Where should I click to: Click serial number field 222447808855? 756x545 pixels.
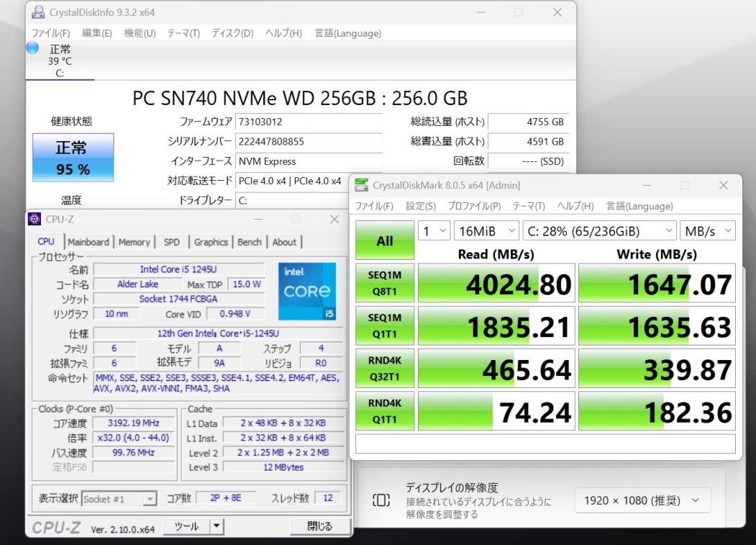(x=309, y=141)
